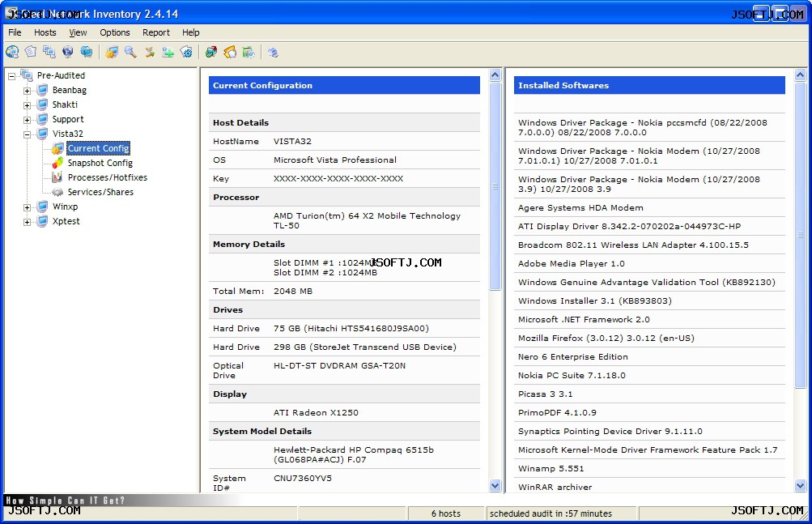The width and height of the screenshot is (812, 524).
Task: Select the Beanbag host label
Action: pos(70,90)
